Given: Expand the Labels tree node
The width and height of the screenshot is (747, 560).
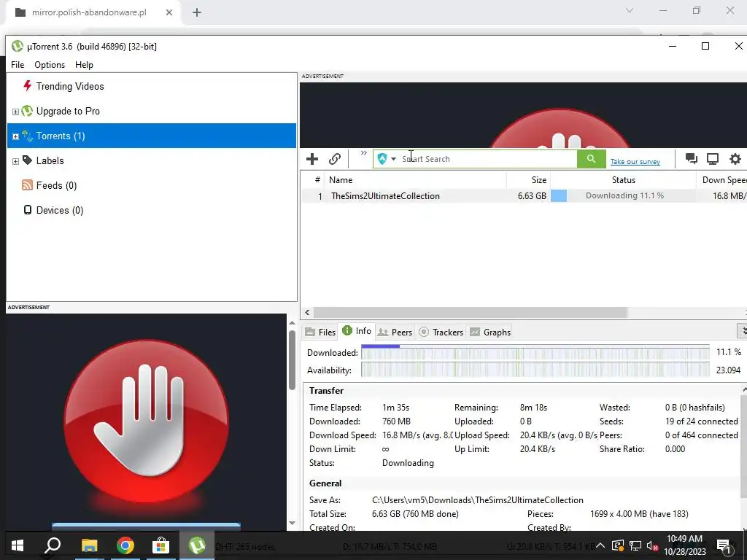Looking at the screenshot, I should click(15, 161).
